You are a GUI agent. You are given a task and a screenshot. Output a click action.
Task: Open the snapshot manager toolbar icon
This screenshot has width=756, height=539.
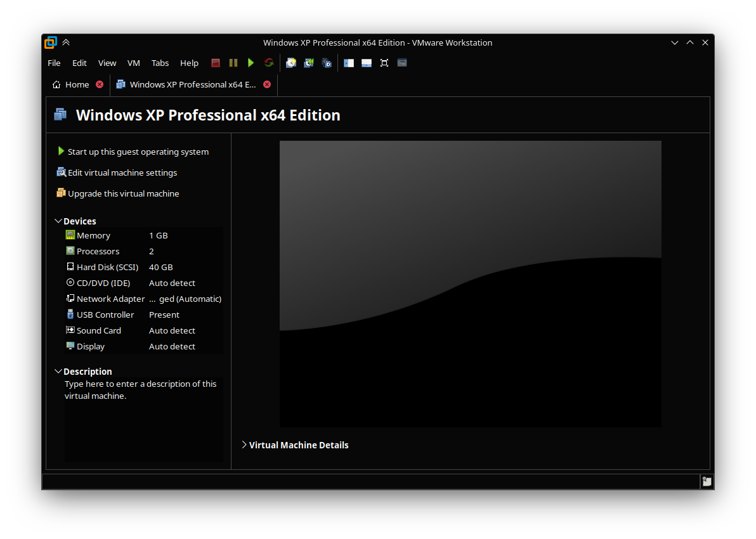coord(327,63)
